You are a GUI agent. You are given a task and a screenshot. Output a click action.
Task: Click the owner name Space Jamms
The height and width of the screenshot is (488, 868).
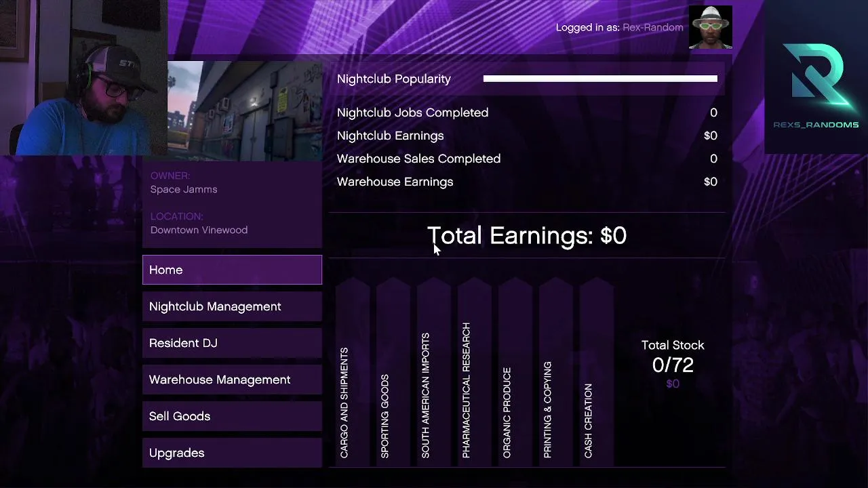[x=184, y=189]
